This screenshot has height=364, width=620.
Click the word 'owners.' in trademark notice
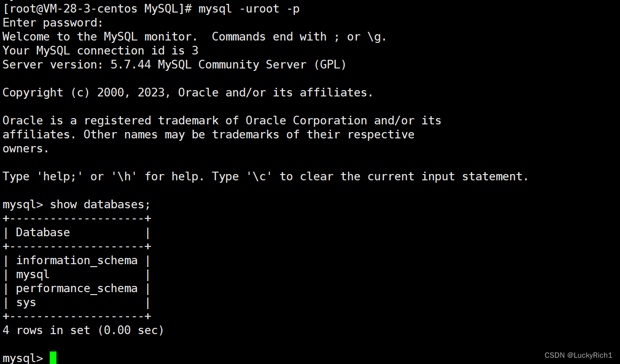[26, 148]
